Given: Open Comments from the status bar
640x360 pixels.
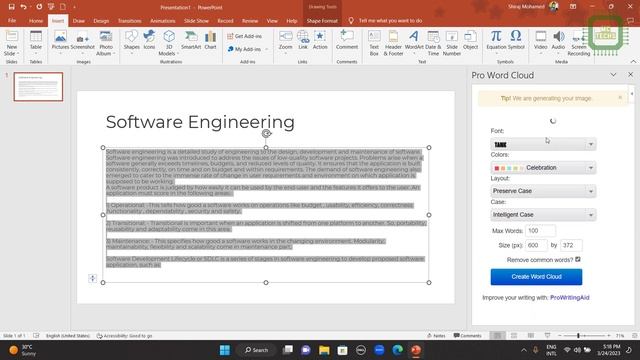Looking at the screenshot, I should pos(468,336).
